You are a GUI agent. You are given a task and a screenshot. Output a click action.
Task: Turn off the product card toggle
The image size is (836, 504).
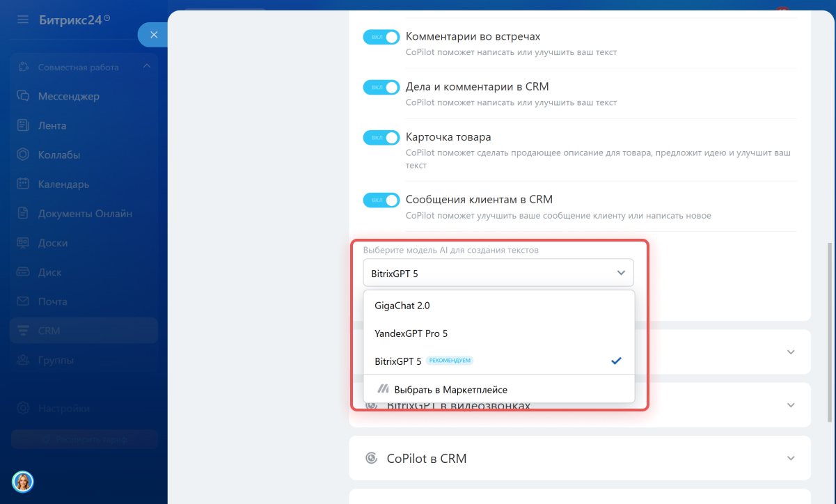381,138
